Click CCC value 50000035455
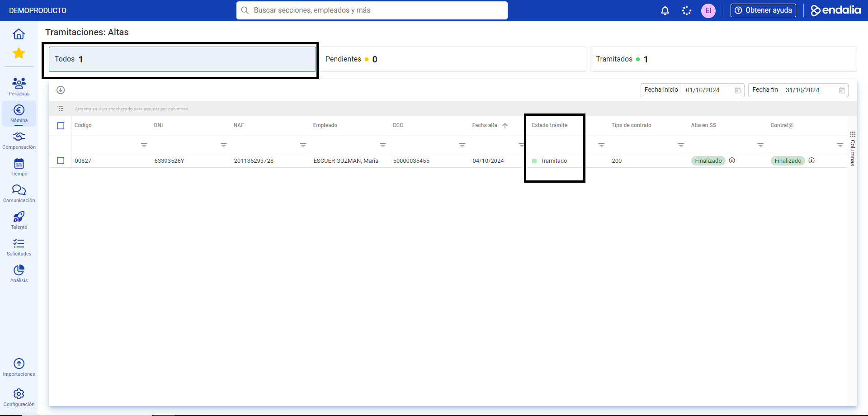Screen dimensions: 868x416 [x=411, y=161]
